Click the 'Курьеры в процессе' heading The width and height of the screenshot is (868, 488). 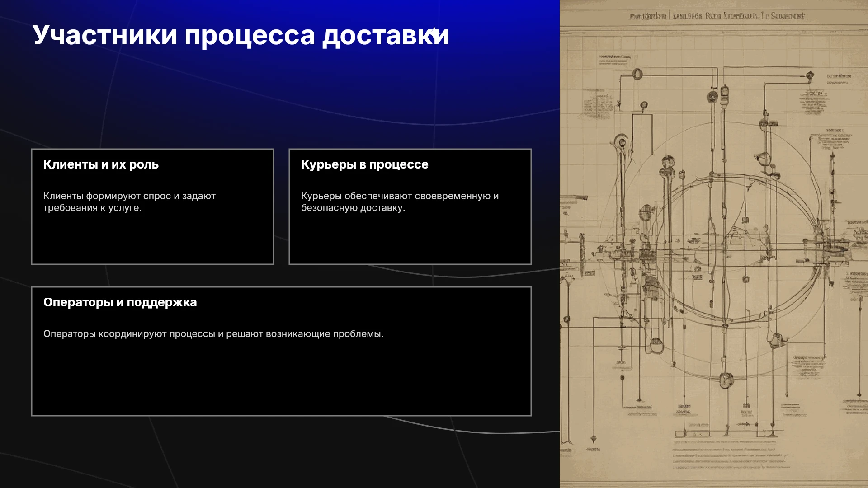click(364, 164)
